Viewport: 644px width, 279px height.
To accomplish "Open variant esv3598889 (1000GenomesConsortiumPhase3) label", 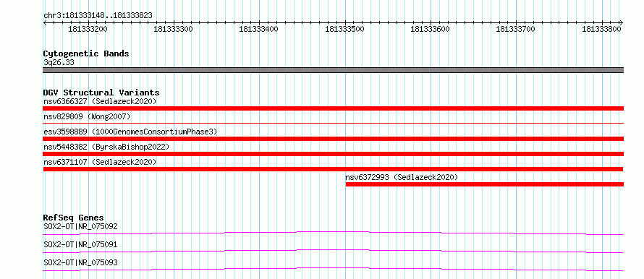I will click(130, 132).
